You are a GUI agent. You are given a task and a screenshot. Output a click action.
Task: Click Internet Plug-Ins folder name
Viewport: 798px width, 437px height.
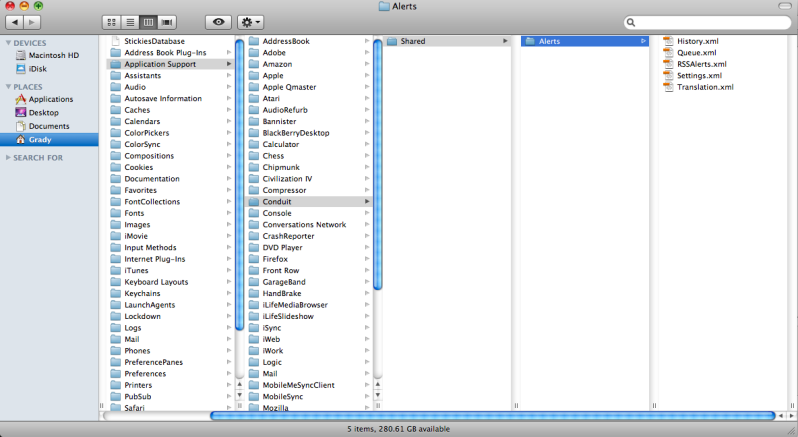point(155,259)
